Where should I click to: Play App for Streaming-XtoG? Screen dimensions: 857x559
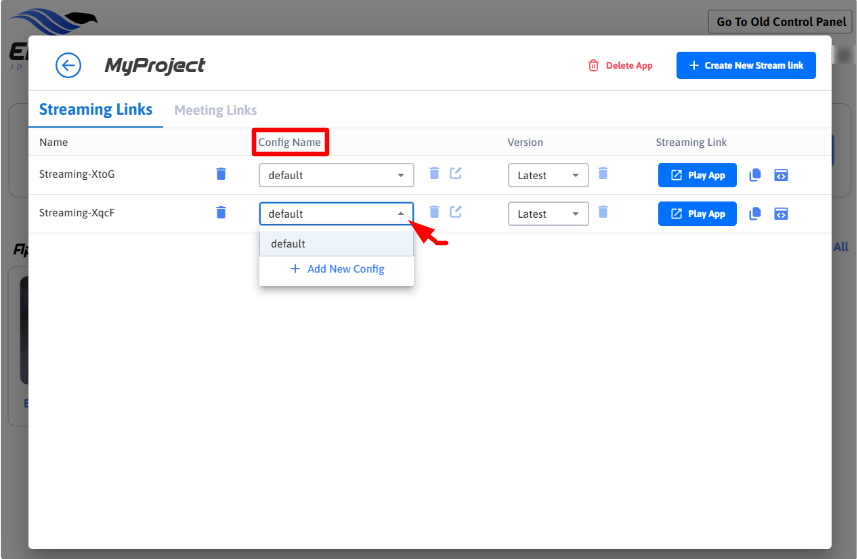click(x=697, y=175)
